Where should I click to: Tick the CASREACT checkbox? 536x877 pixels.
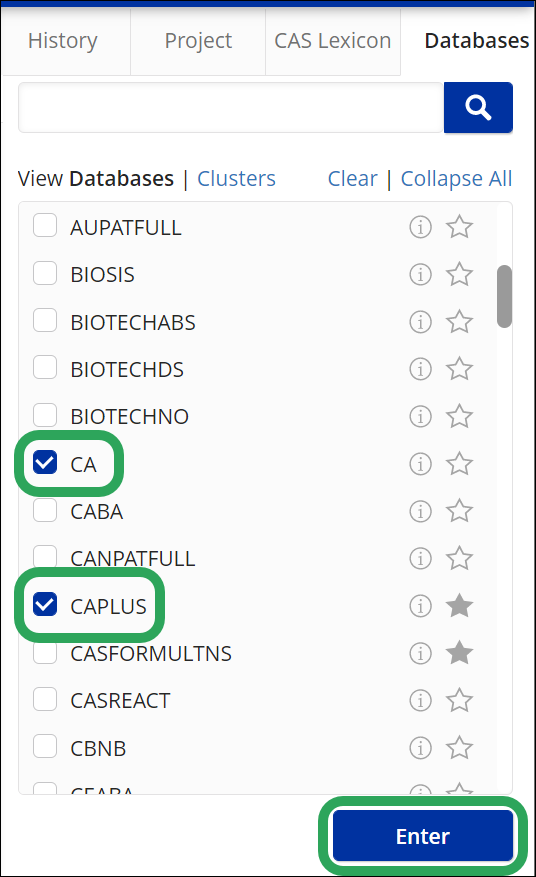pyautogui.click(x=45, y=699)
